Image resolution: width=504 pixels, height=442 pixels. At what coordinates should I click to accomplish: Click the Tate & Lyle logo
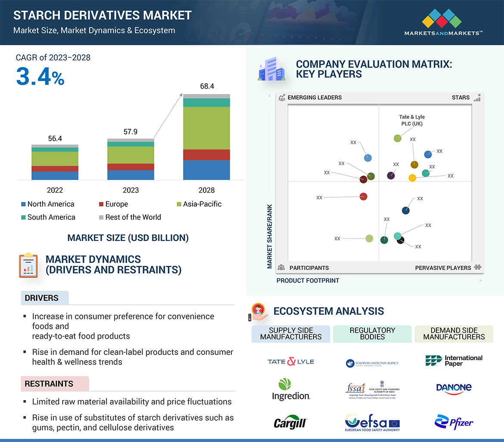click(x=291, y=361)
